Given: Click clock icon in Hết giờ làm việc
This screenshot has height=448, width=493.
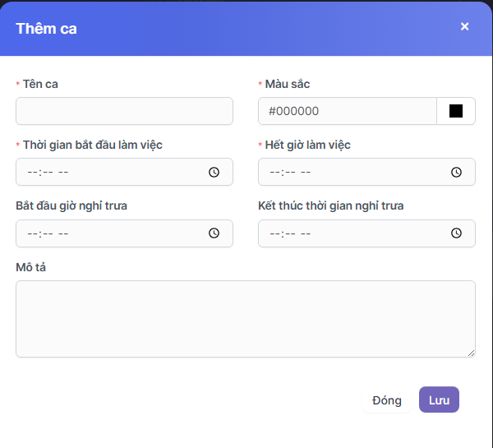Looking at the screenshot, I should 456,173.
